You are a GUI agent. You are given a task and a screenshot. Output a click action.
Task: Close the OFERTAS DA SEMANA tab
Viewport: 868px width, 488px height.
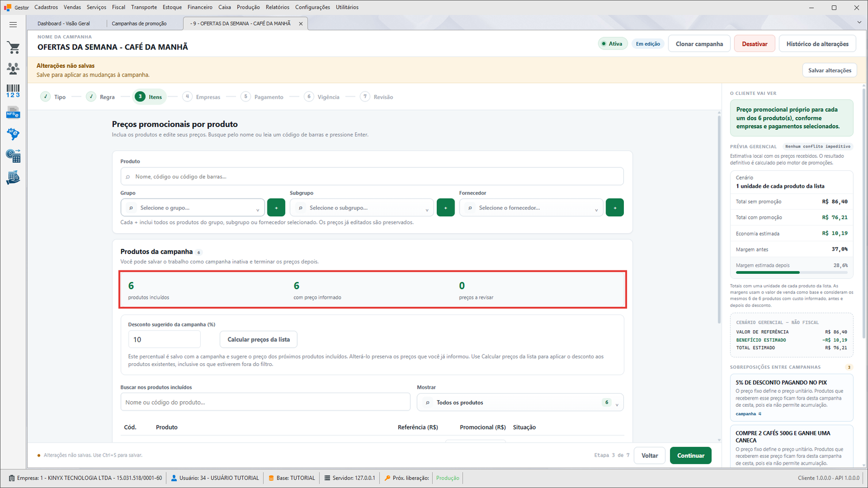301,24
